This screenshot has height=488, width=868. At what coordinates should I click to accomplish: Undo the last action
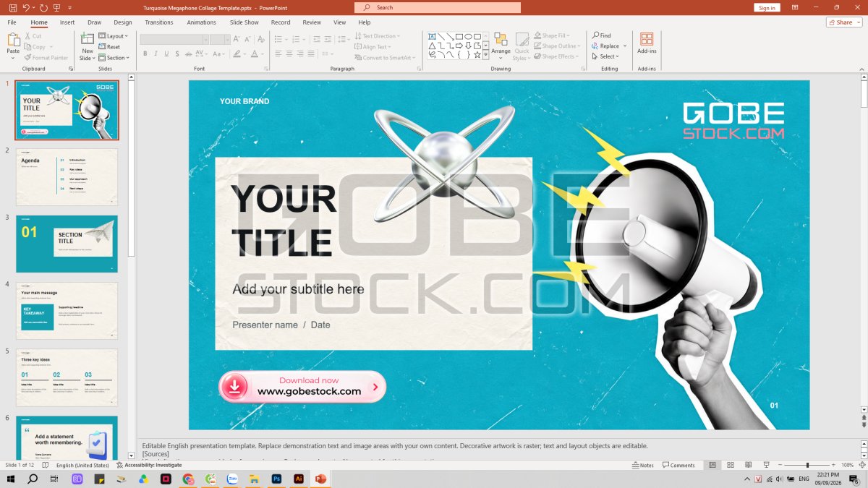pos(27,7)
